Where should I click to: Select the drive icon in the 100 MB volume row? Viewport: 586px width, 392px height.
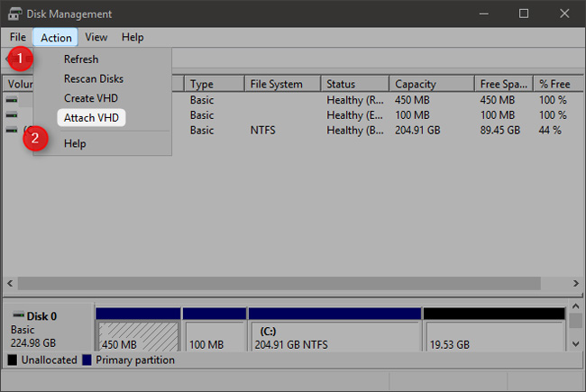click(12, 115)
